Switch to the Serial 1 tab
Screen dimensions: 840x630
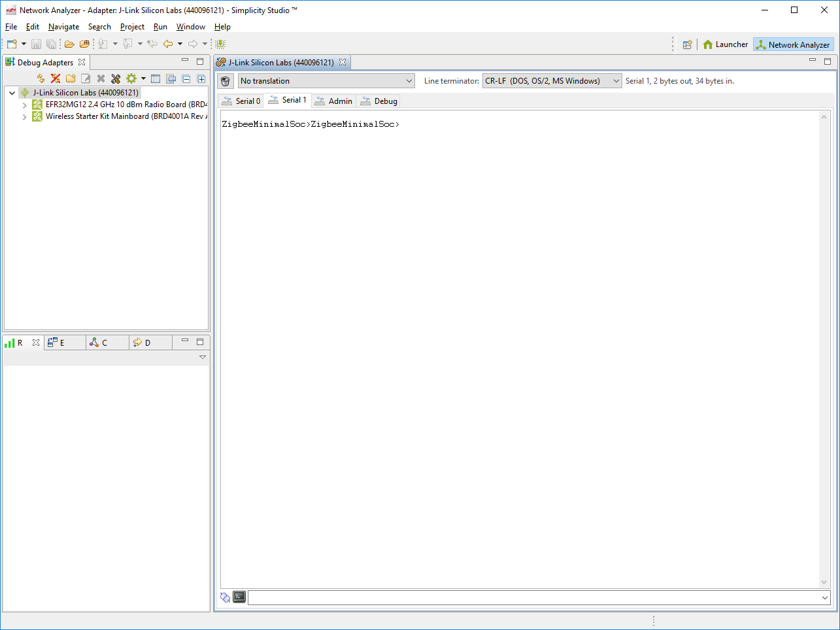coord(288,100)
